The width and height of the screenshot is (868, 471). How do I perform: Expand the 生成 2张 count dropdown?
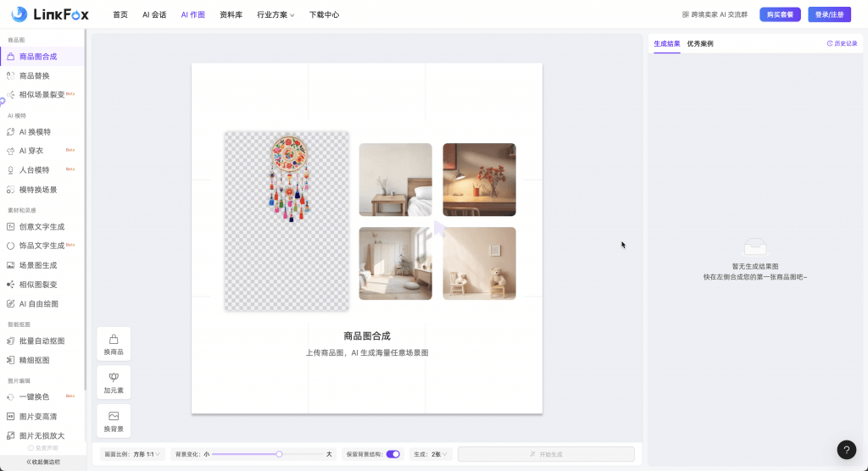431,454
